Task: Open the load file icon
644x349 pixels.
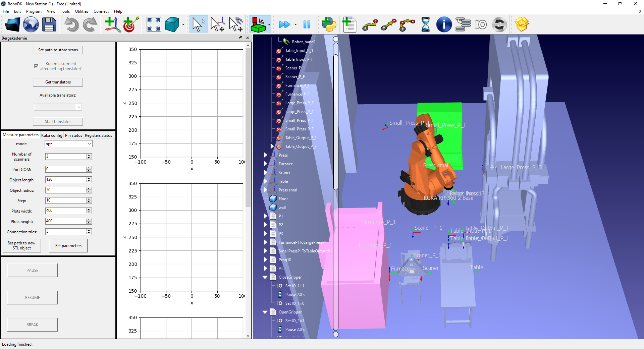Action: point(13,24)
